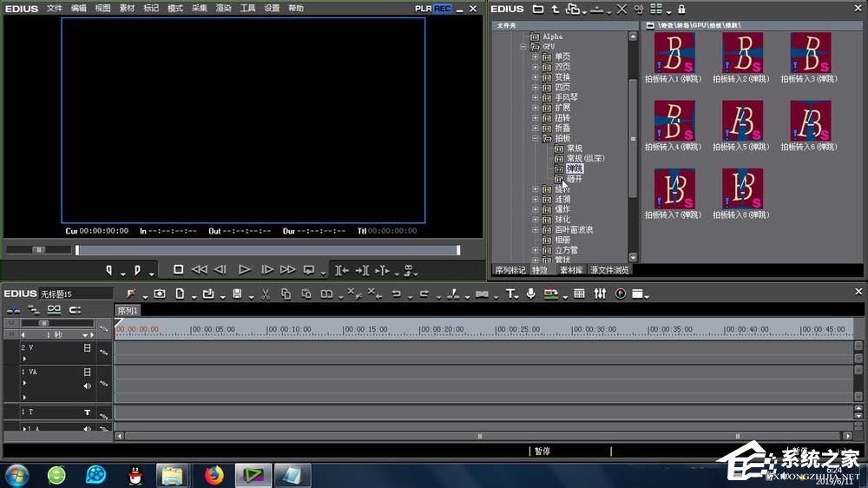Open the save dropdown arrow in the timeline toolbar
This screenshot has width=868, height=488.
tap(250, 296)
